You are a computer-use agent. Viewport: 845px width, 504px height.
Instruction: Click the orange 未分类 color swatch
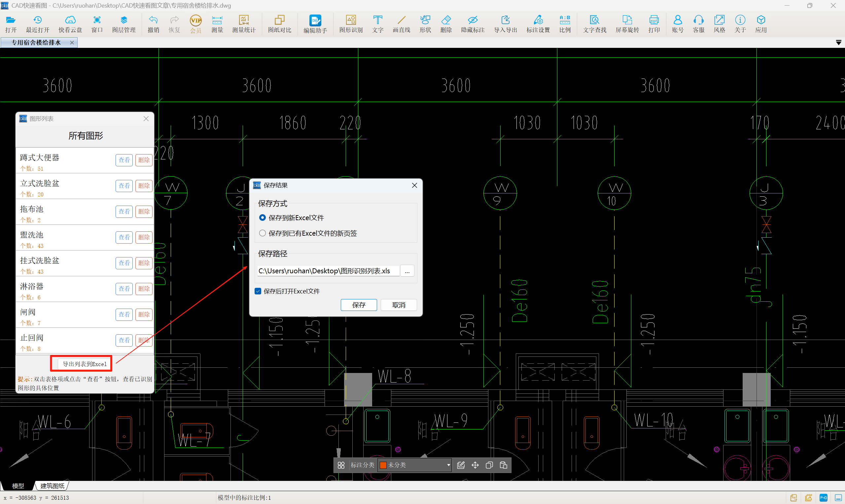(383, 465)
